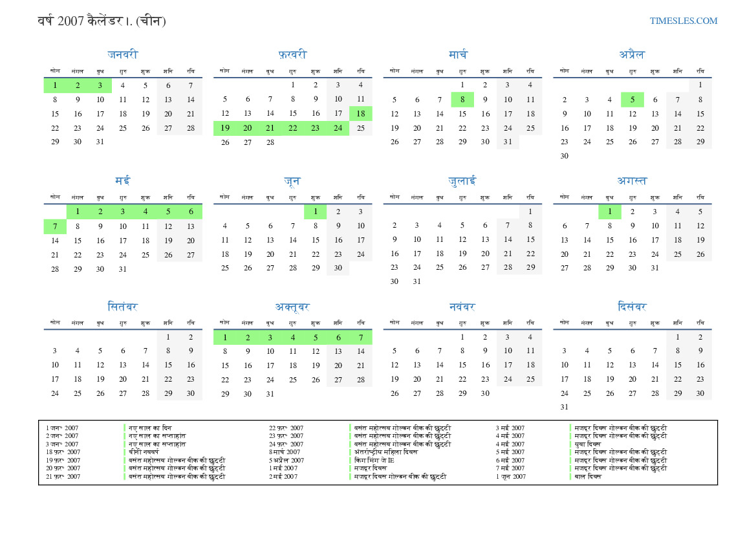Select the अक्तूबर month heading
The image size is (756, 535).
292,307
